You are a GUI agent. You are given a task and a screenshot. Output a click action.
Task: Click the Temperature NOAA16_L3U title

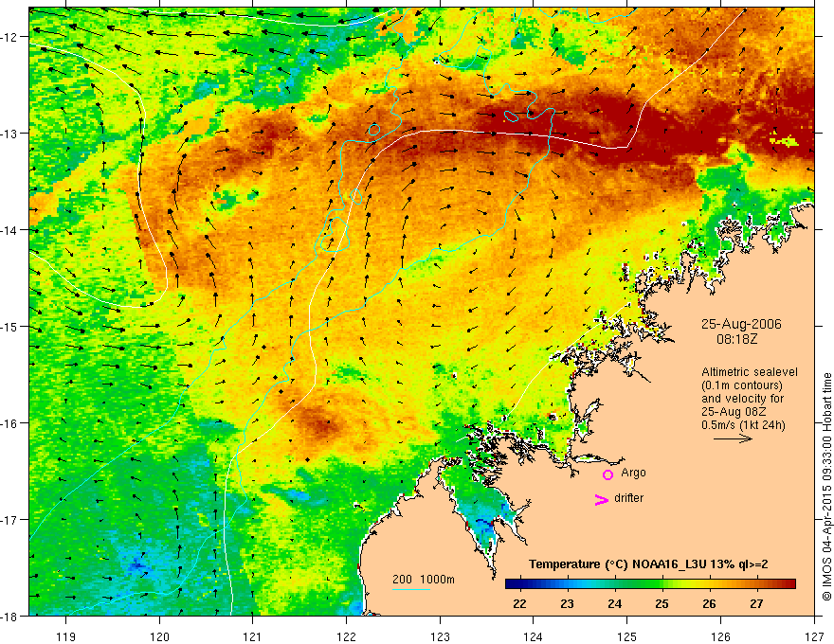648,563
